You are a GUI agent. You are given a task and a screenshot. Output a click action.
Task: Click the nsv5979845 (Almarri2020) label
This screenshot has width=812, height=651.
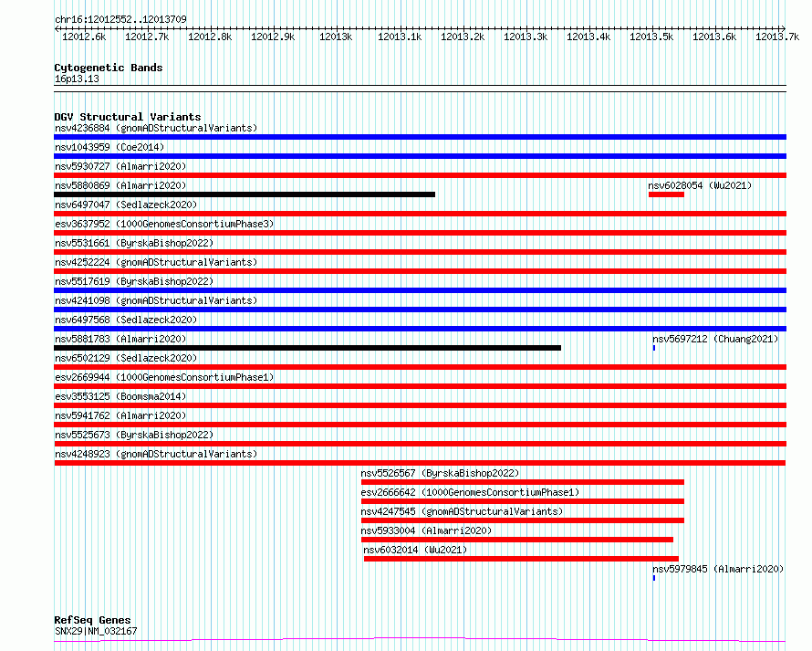click(x=718, y=569)
